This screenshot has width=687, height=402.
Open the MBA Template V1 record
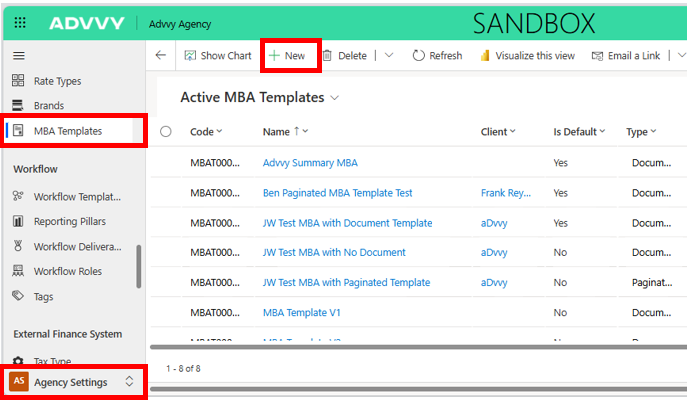tap(301, 312)
